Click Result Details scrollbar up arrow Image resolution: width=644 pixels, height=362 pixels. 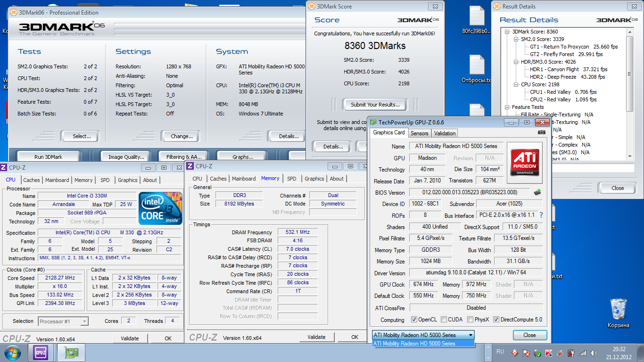click(x=629, y=32)
